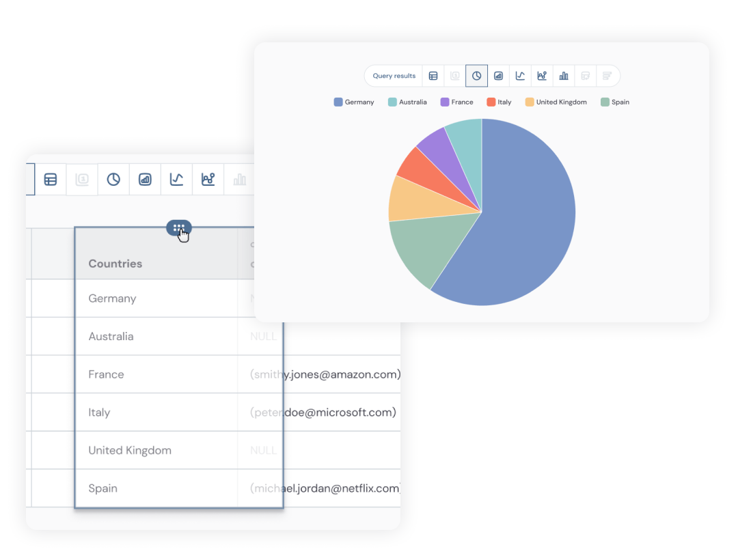738x560 pixels.
Task: Select the pie chart visualization icon
Action: (x=476, y=76)
